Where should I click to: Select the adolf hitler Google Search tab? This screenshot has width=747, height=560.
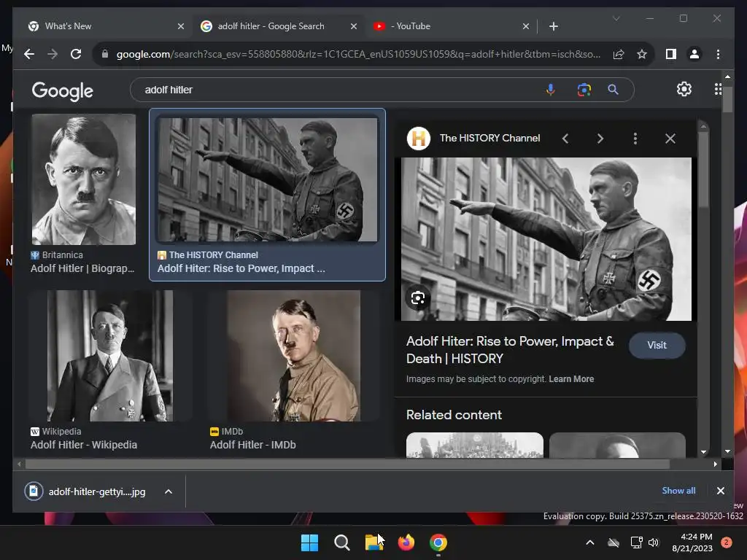point(279,26)
